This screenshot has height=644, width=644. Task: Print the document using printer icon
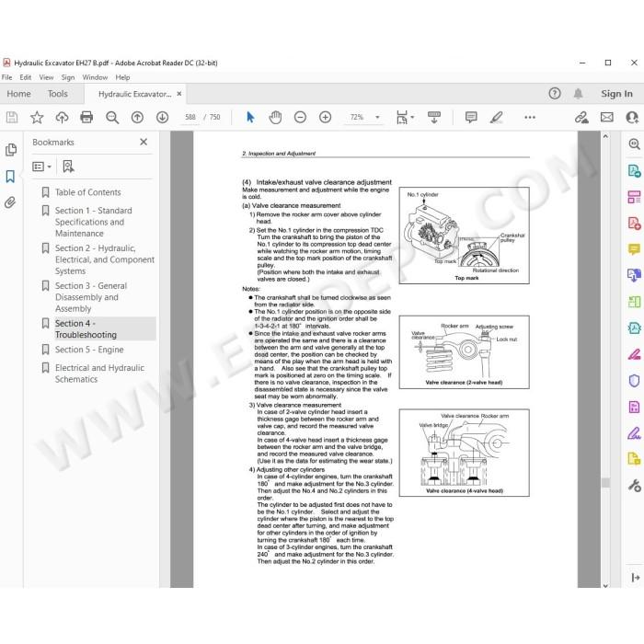pyautogui.click(x=86, y=118)
